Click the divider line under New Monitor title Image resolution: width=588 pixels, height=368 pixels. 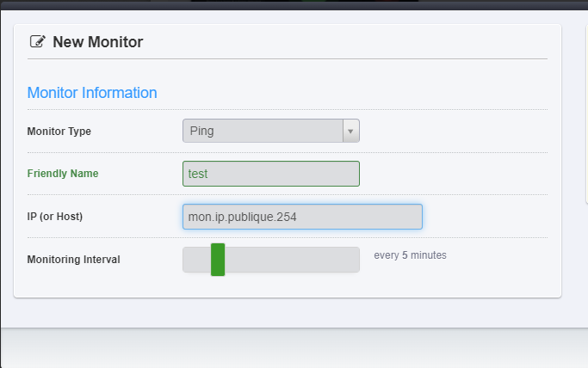coord(288,58)
